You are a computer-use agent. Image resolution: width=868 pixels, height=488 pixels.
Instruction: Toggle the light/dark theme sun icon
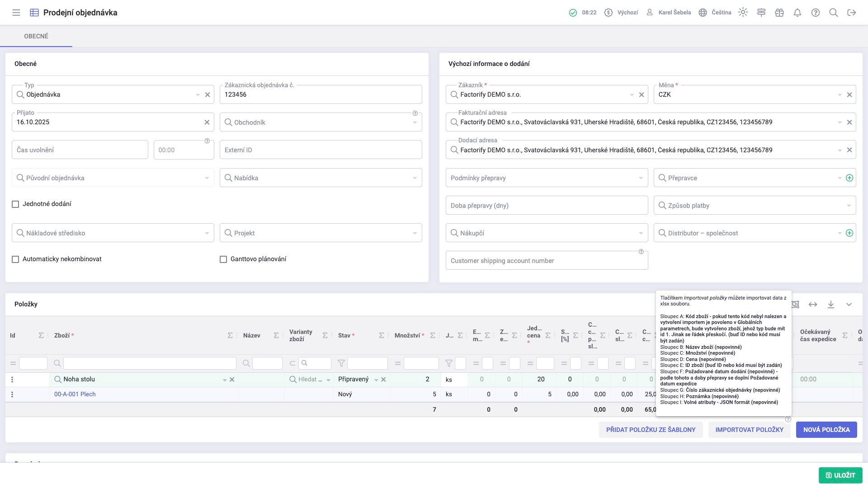pyautogui.click(x=743, y=13)
